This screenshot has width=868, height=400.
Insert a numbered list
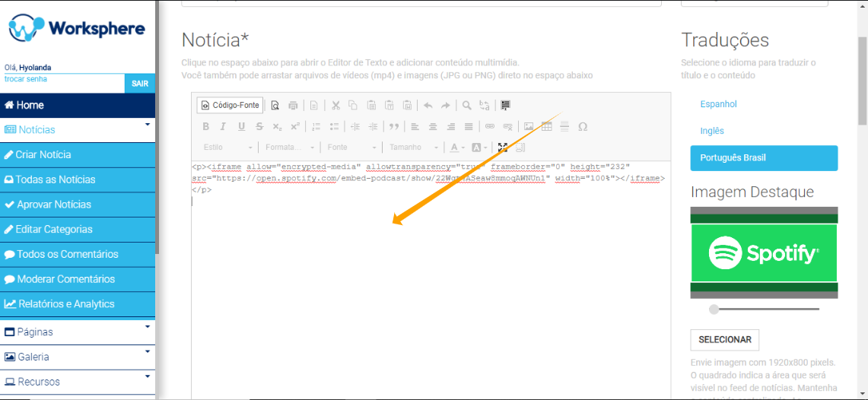click(x=316, y=127)
